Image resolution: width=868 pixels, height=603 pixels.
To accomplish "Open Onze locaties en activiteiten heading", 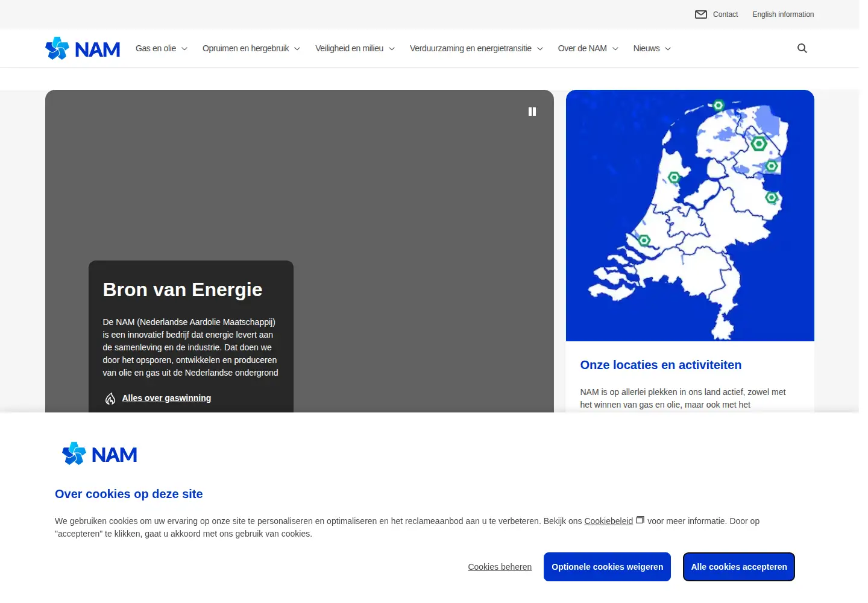I will tap(661, 365).
